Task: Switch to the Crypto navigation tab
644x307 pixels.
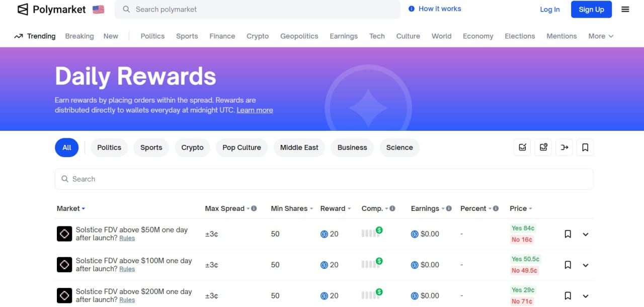Action: [x=258, y=36]
